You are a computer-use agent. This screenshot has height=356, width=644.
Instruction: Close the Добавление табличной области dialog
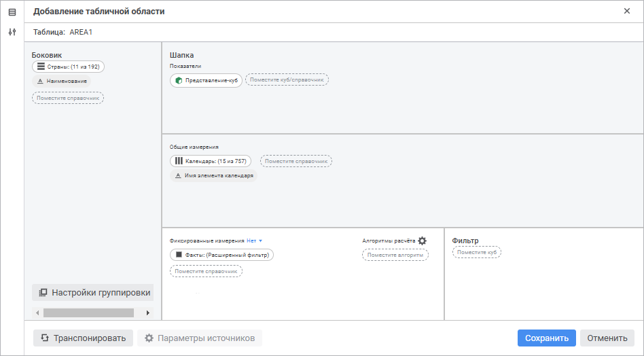point(626,11)
